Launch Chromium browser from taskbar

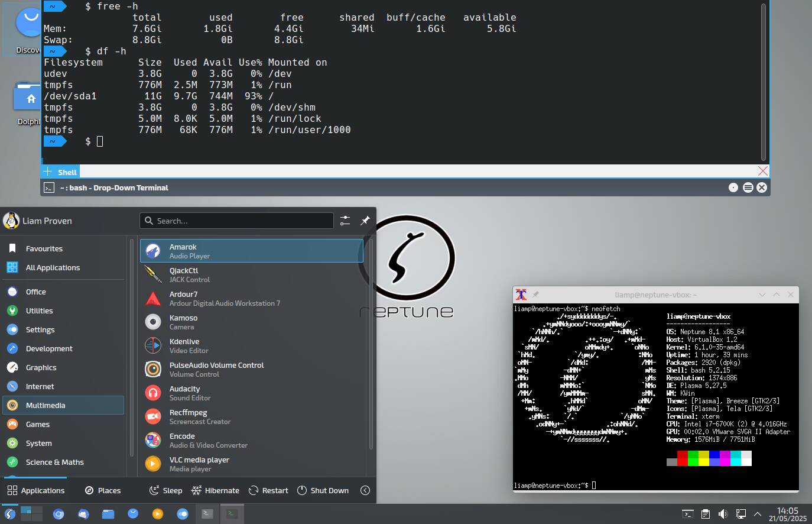click(58, 514)
